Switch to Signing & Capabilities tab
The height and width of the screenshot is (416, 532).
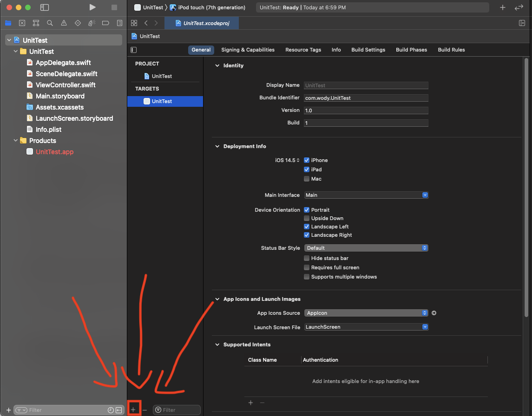tap(248, 50)
